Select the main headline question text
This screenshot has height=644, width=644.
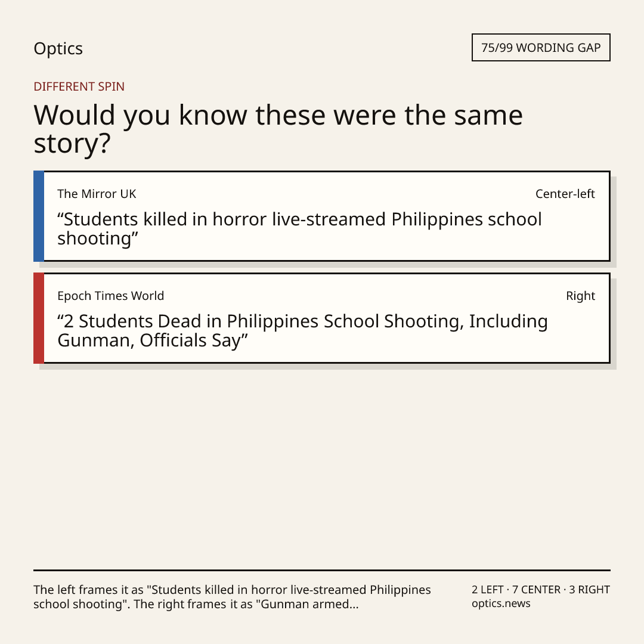pos(278,129)
